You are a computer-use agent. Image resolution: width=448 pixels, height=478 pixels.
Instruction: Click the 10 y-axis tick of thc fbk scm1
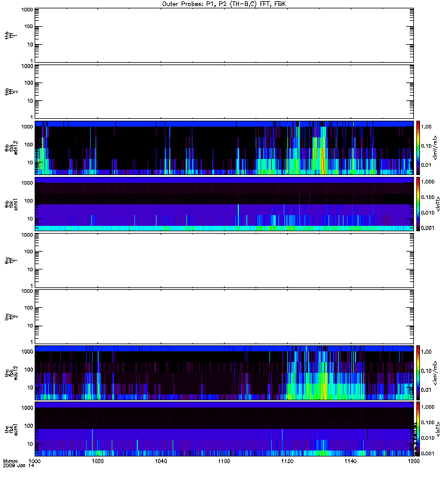click(30, 444)
